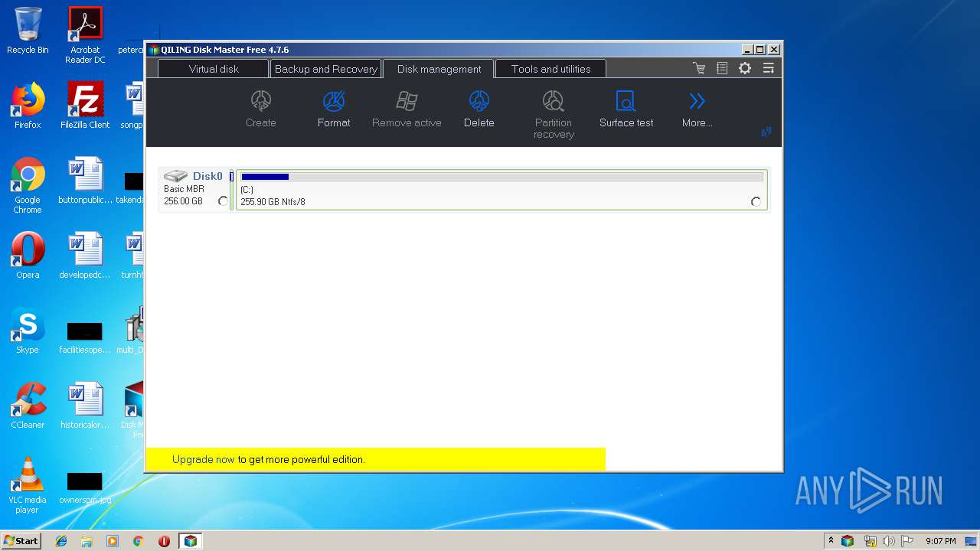
Task: Open Chrome from the taskbar
Action: pos(138,541)
